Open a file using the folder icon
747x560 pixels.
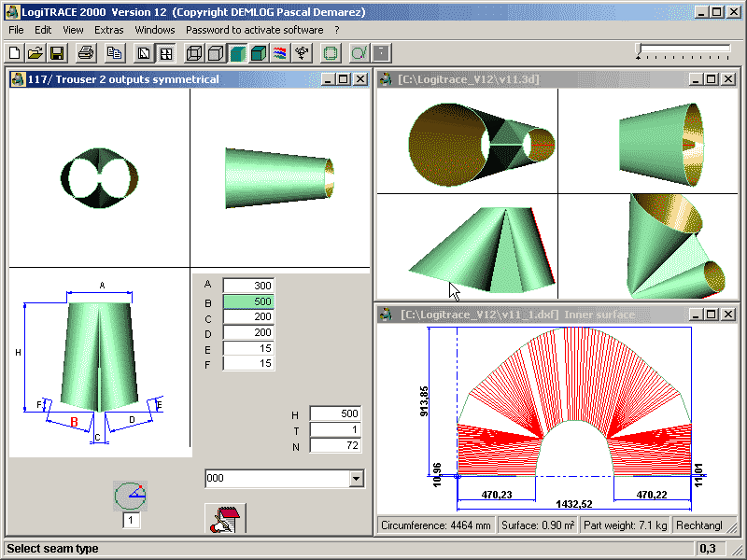tap(35, 53)
